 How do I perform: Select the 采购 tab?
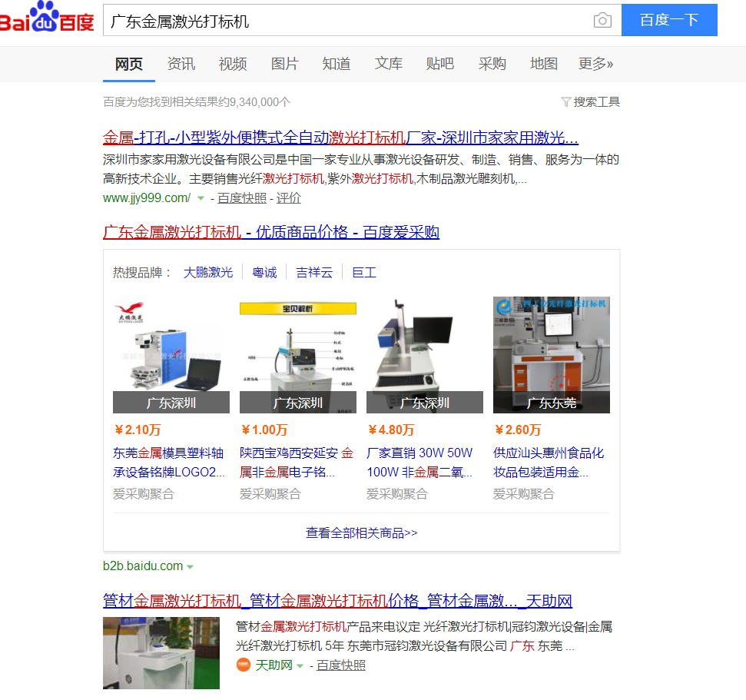click(x=492, y=64)
